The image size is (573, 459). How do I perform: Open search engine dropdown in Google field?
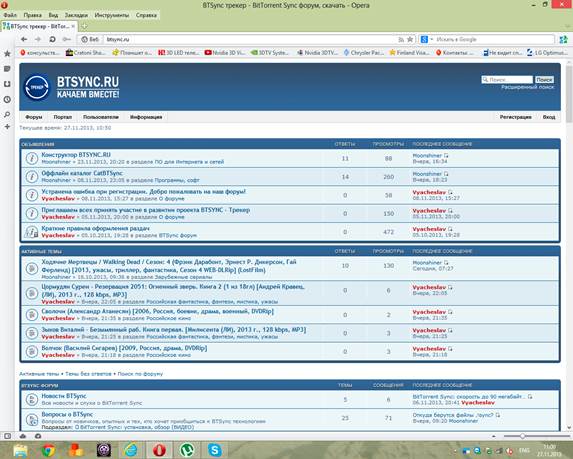pyautogui.click(x=432, y=39)
